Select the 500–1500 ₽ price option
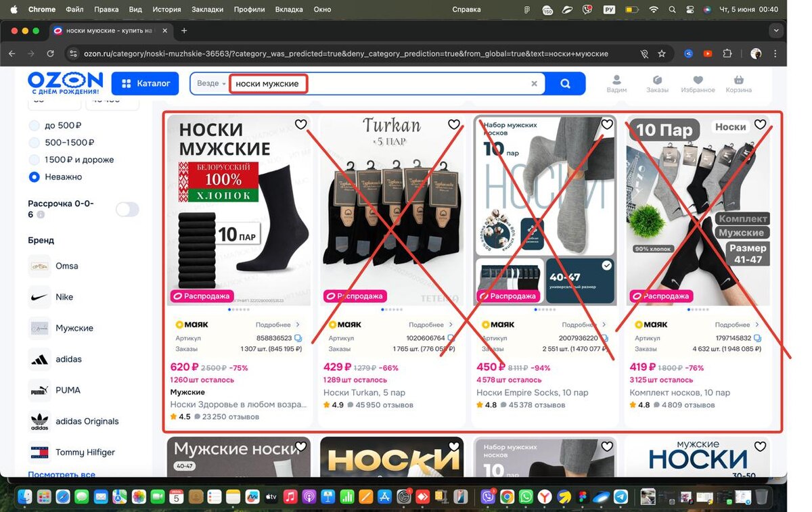 (62, 143)
